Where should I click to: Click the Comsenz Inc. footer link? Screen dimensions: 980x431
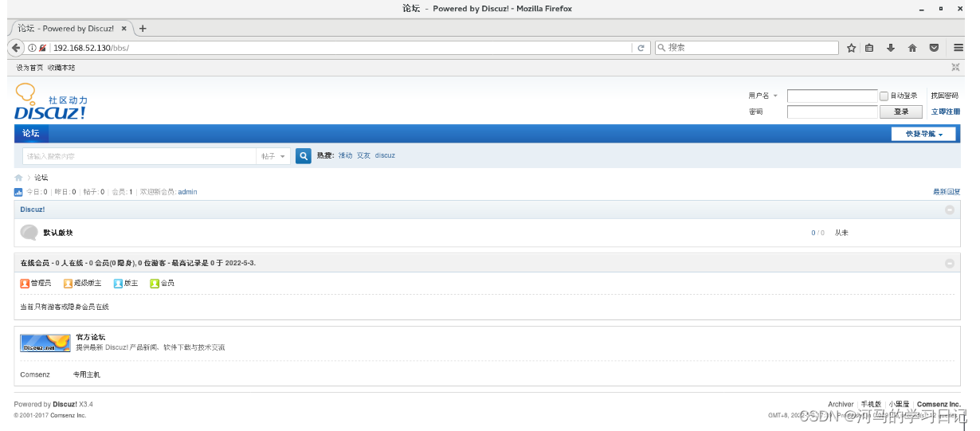pos(939,405)
